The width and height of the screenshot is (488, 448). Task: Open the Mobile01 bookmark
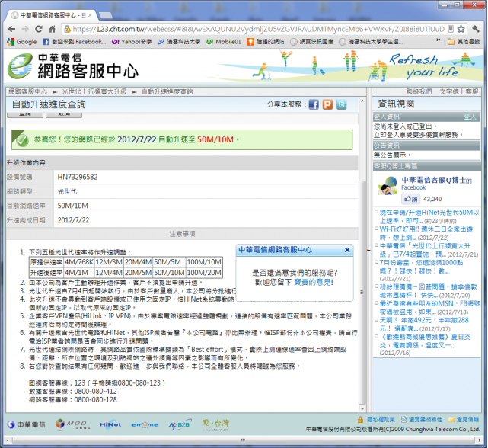coord(224,42)
